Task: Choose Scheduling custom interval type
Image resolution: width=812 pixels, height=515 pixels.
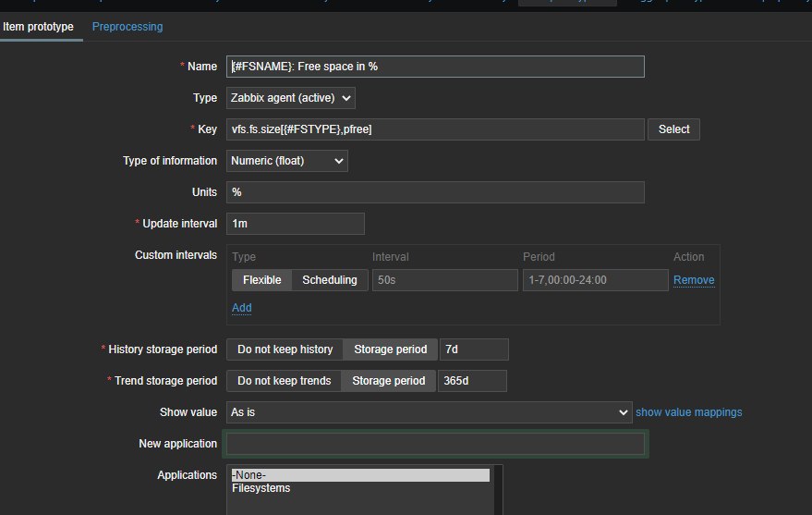Action: pos(330,280)
